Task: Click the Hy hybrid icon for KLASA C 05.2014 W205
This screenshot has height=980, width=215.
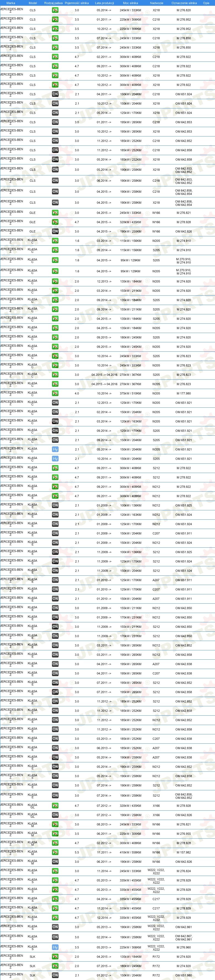Action: click(55, 449)
